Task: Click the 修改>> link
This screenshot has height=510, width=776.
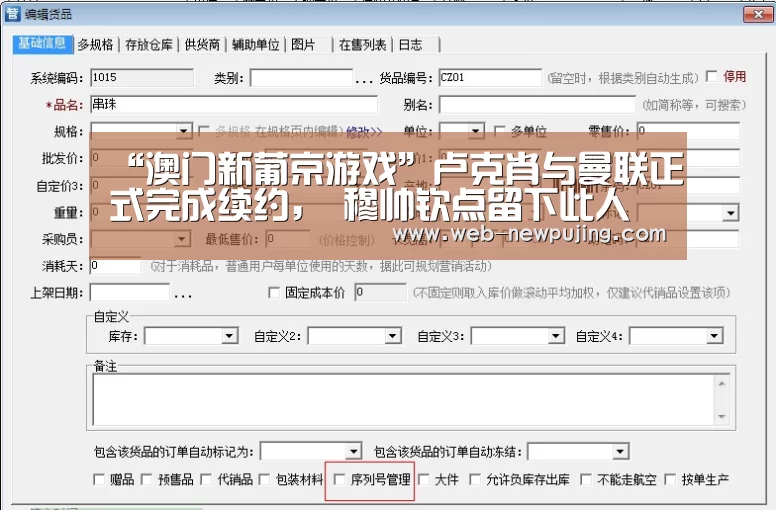Action: 364,132
